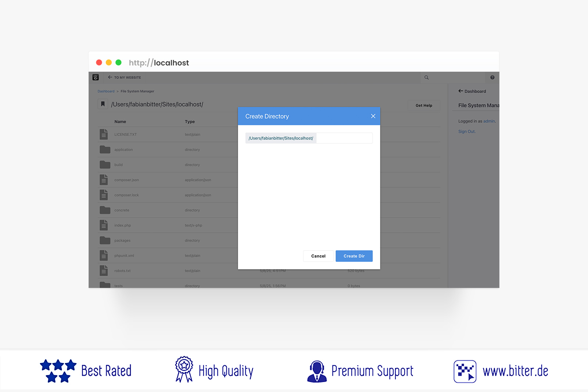The height and width of the screenshot is (392, 588).
Task: Click the red browser window dot
Action: pos(99,63)
